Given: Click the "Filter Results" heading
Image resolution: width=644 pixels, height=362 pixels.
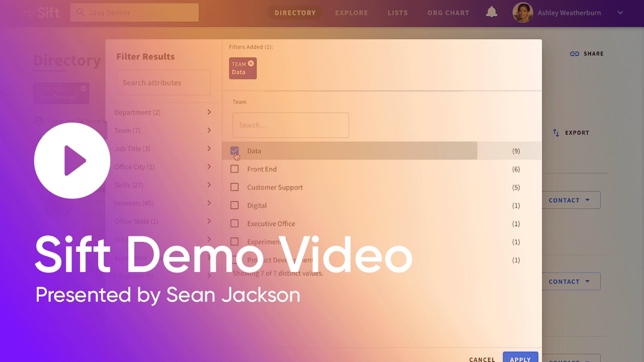Looking at the screenshot, I should click(145, 56).
